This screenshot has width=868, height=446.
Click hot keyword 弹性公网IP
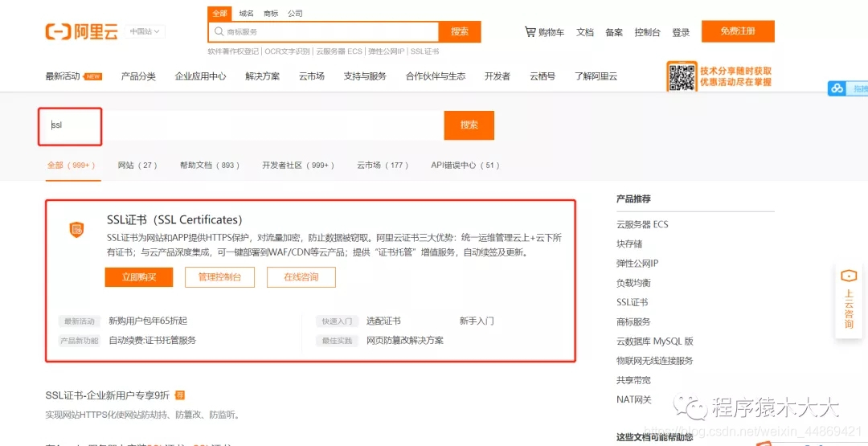387,51
